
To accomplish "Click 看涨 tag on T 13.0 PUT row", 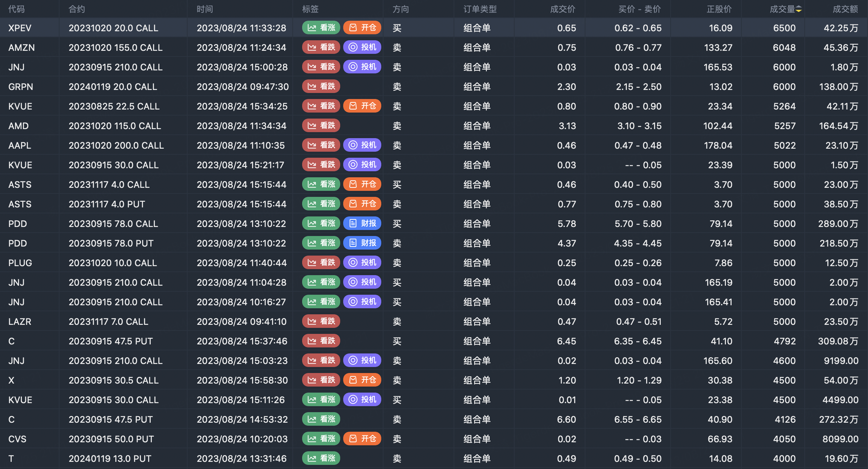I will tap(321, 458).
